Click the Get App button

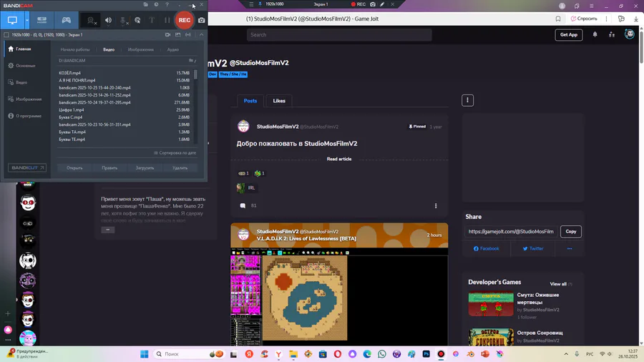point(569,35)
